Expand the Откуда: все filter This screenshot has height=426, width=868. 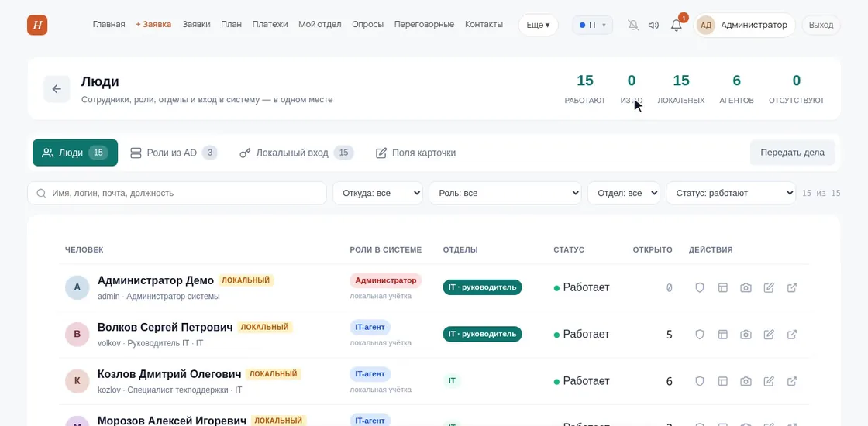coord(377,193)
